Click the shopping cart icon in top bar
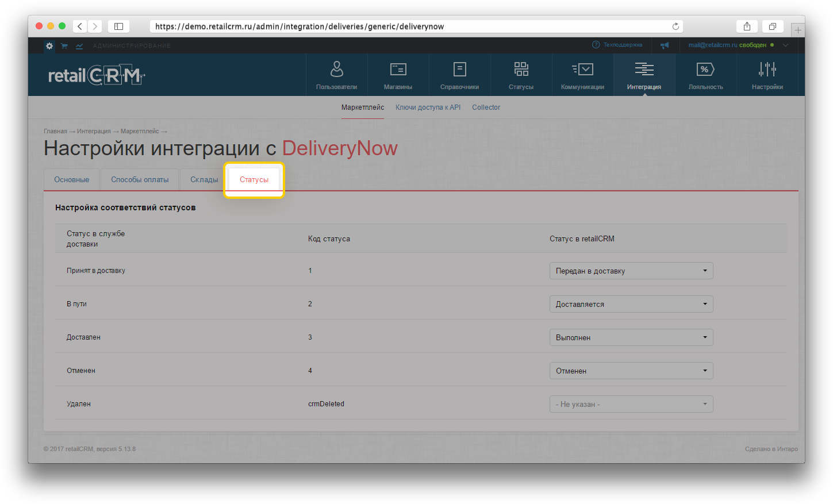 [x=64, y=46]
